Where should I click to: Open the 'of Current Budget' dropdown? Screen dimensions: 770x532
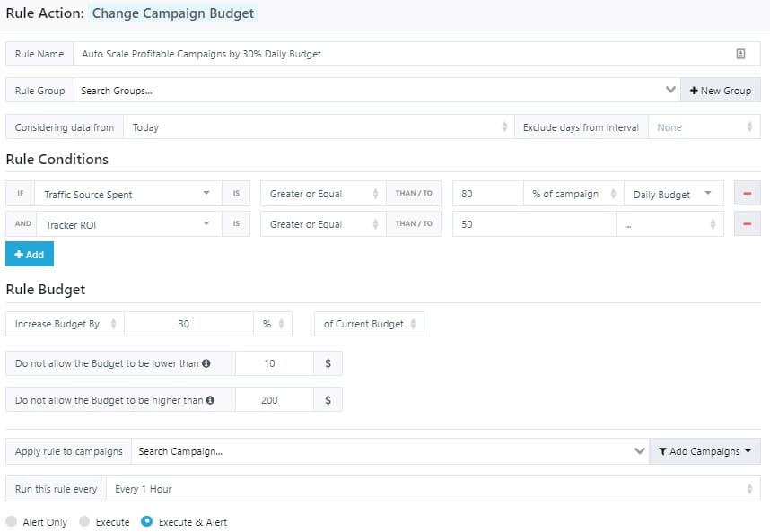coord(369,324)
